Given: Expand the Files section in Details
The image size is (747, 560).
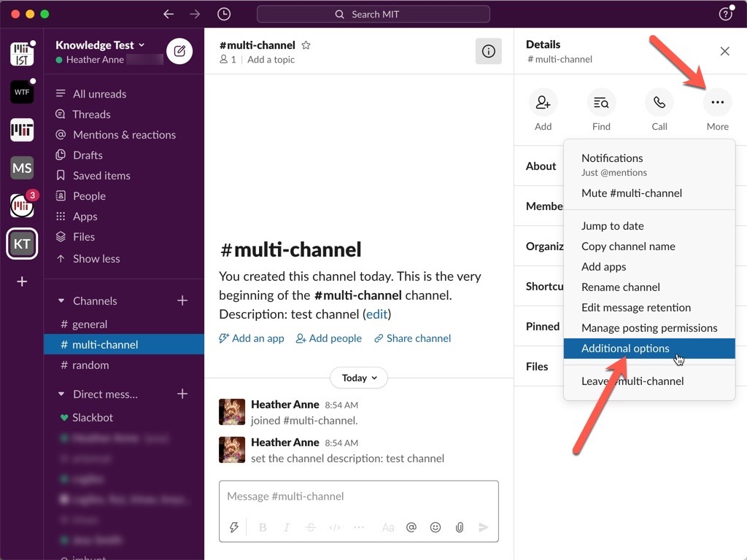Looking at the screenshot, I should [x=537, y=366].
